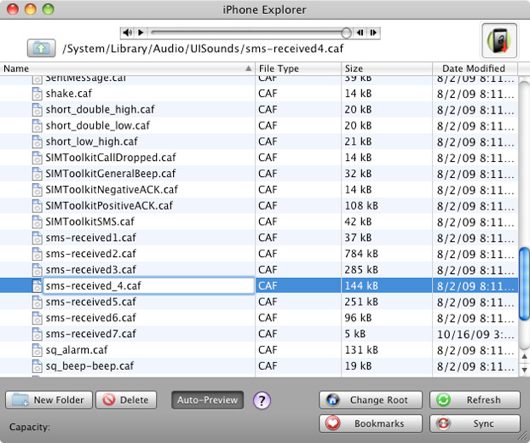Click the sms-received6.caf file icon
This screenshot has height=443, width=530.
tap(37, 318)
